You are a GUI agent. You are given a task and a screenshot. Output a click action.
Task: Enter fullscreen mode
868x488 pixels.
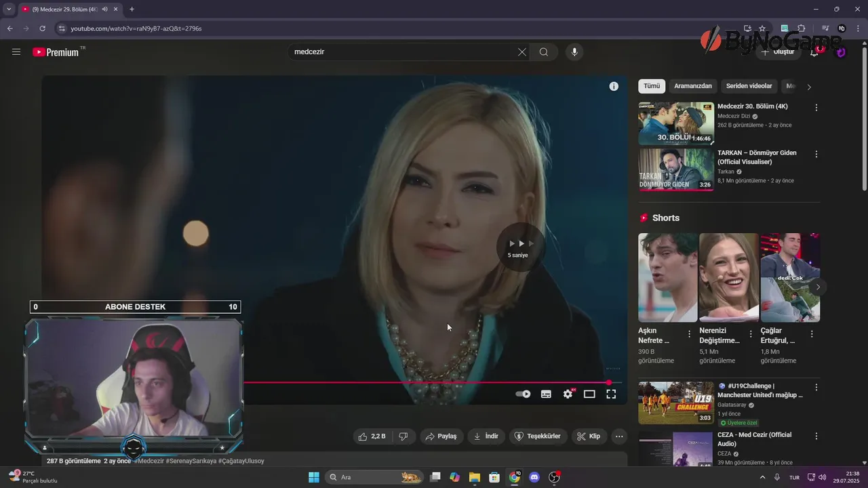click(x=611, y=394)
